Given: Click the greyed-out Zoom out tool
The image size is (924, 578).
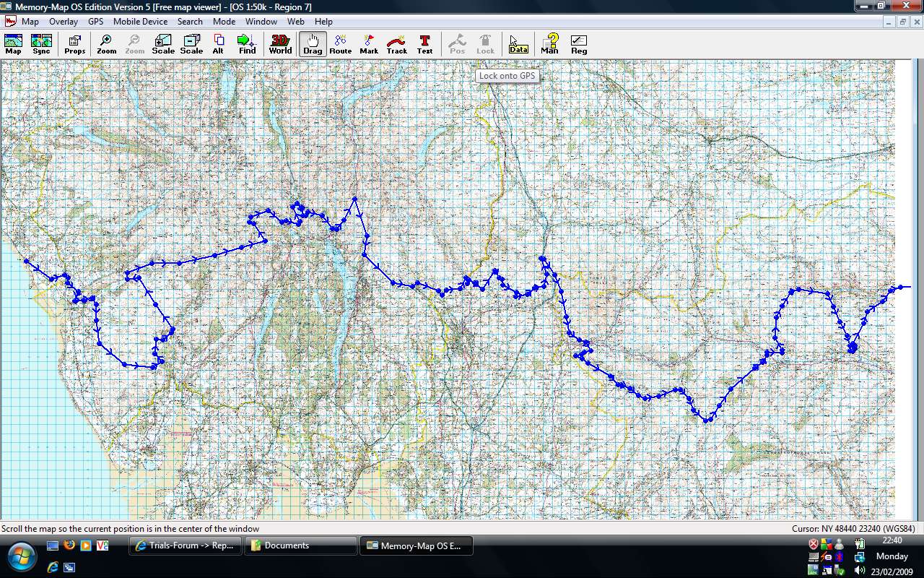Looking at the screenshot, I should tap(134, 44).
